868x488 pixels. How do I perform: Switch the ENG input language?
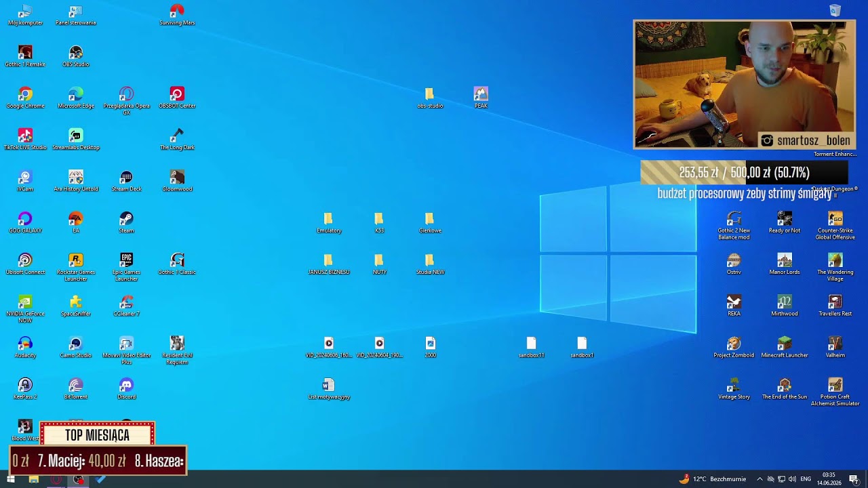pyautogui.click(x=806, y=479)
